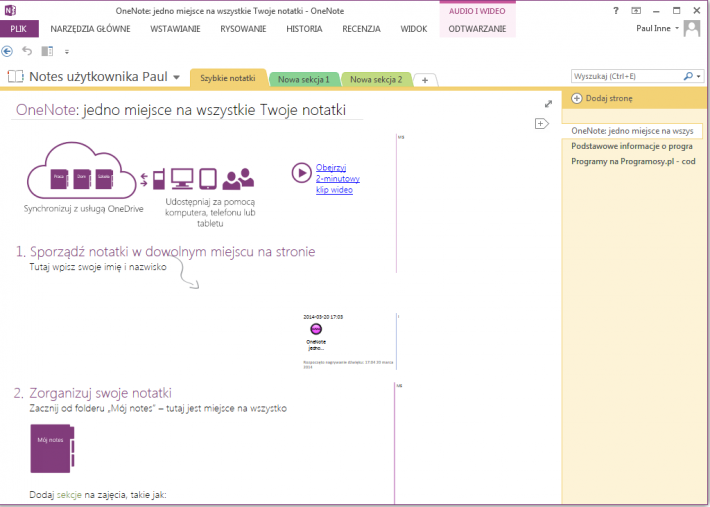The height and width of the screenshot is (507, 710).
Task: Click the green word sekcje
Action: click(x=69, y=494)
